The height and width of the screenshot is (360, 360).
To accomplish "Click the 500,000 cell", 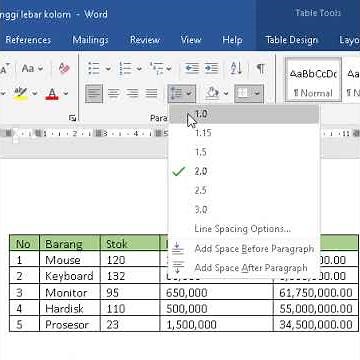I will click(x=216, y=308).
